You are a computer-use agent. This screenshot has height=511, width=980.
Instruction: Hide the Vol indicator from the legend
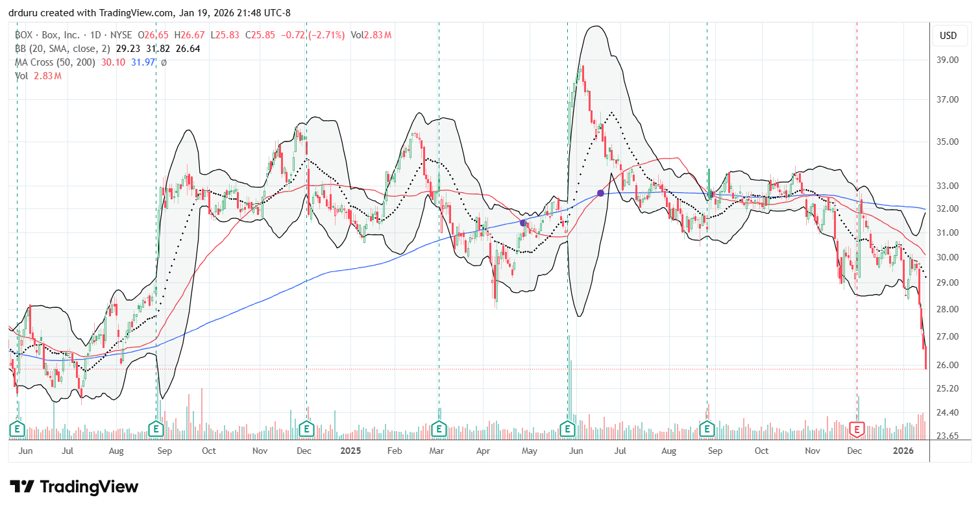pyautogui.click(x=20, y=74)
